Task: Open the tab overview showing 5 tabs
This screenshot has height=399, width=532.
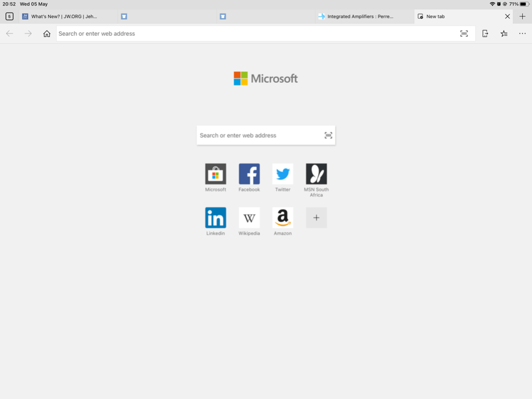Action: point(9,16)
